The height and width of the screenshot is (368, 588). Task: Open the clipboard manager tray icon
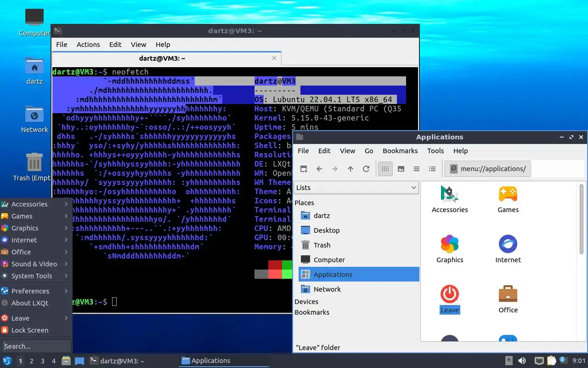coord(551,361)
